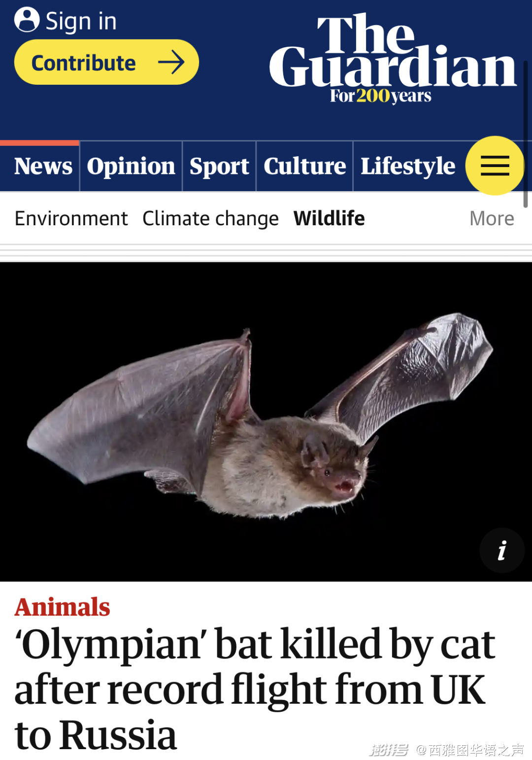Switch to the Culture section
The width and height of the screenshot is (532, 760).
pyautogui.click(x=305, y=166)
